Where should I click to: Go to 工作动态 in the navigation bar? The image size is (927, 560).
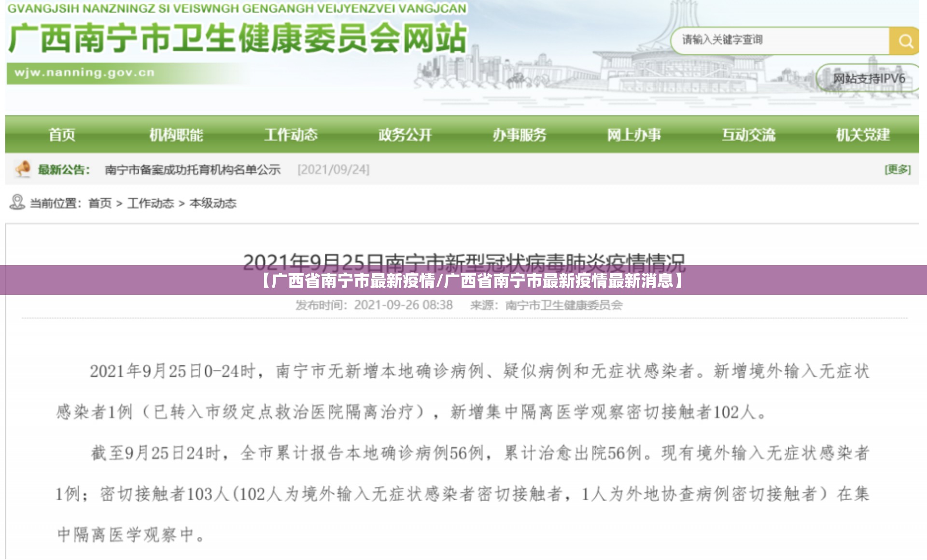tap(291, 135)
